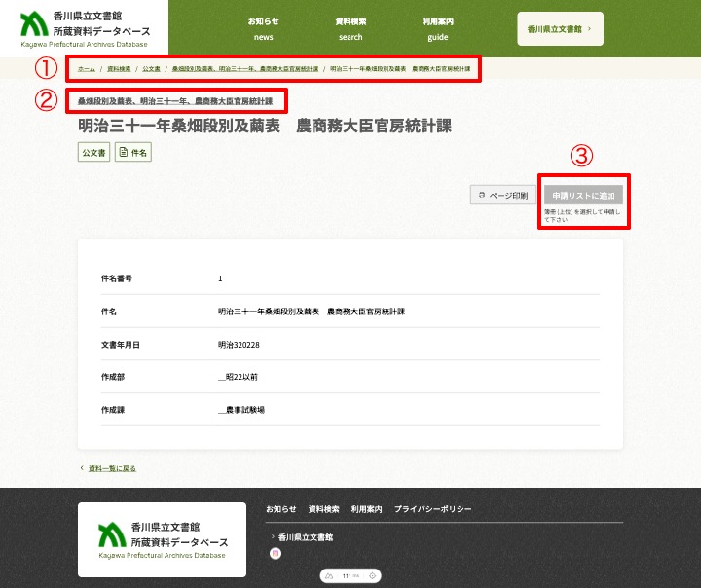701x588 pixels.
Task: Open the お知らせ news menu
Action: 263,29
